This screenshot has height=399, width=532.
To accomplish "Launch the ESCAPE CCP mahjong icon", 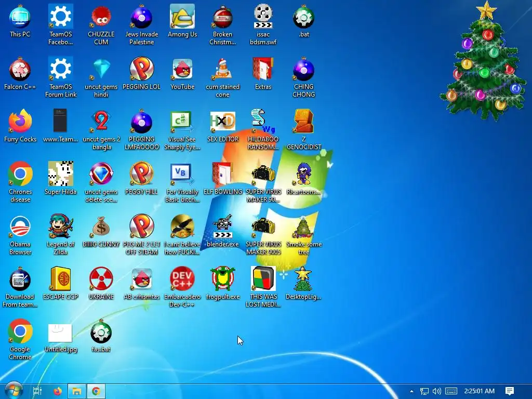I will (60, 279).
